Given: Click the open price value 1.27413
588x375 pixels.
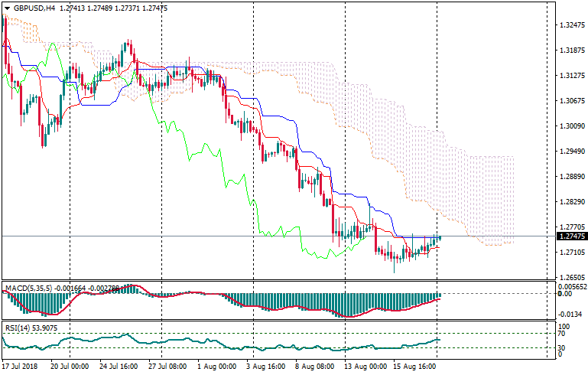Looking at the screenshot, I should (x=73, y=8).
